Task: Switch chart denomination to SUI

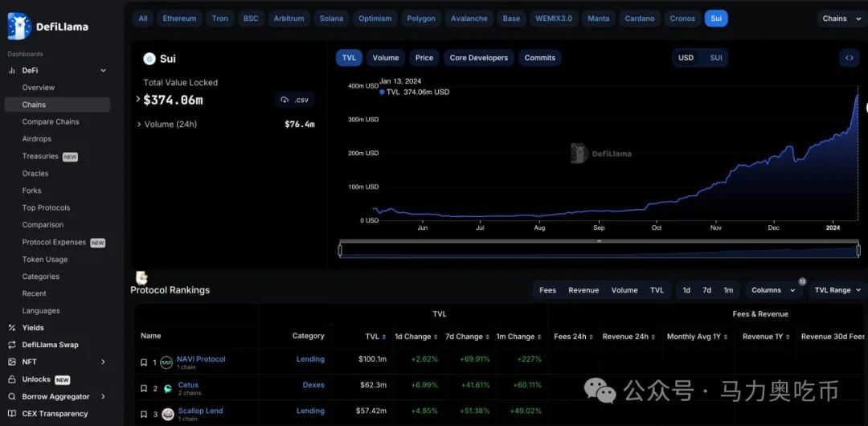Action: coord(716,58)
